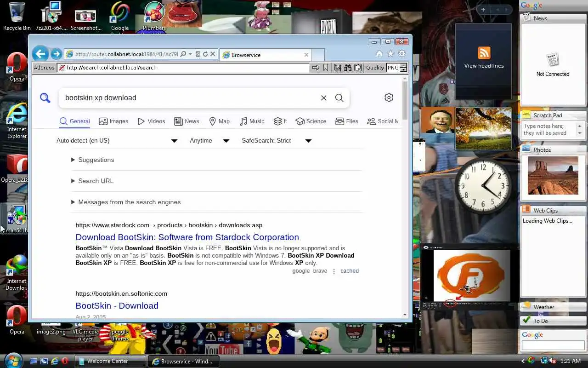Expand Messages from the search engines

(x=126, y=202)
